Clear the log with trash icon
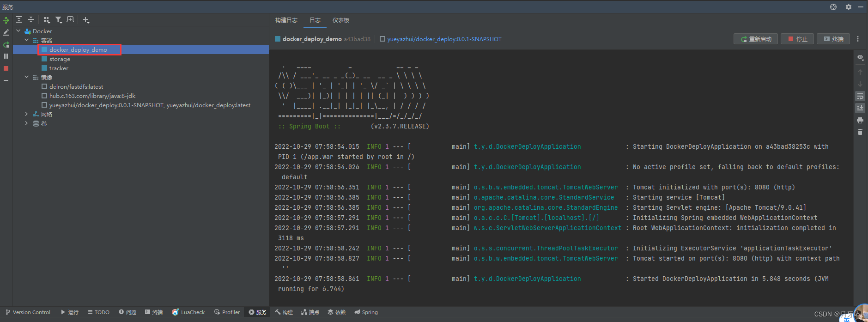 pyautogui.click(x=860, y=132)
